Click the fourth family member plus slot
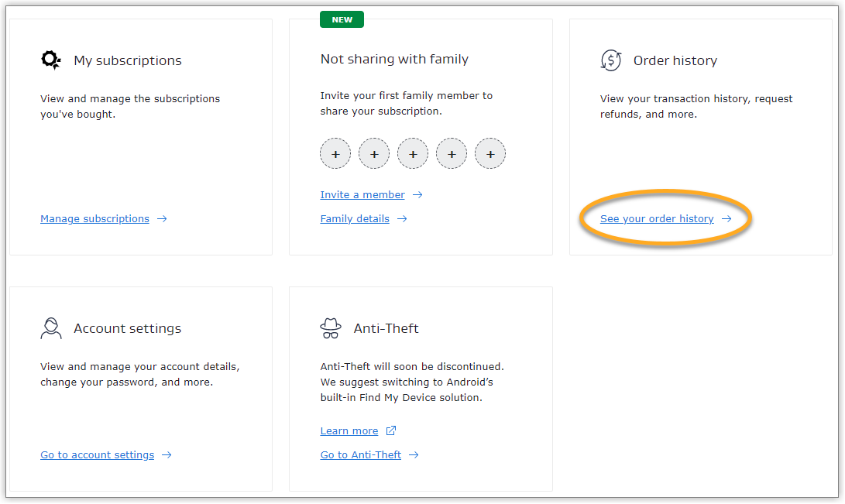The image size is (845, 504). point(452,154)
